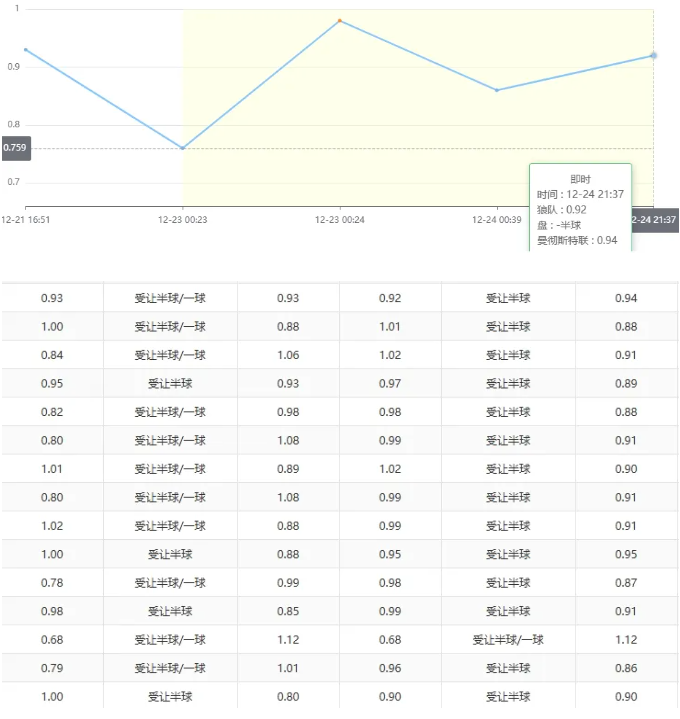Select the 0.84 odds cell
Image resolution: width=680 pixels, height=719 pixels.
pyautogui.click(x=52, y=355)
